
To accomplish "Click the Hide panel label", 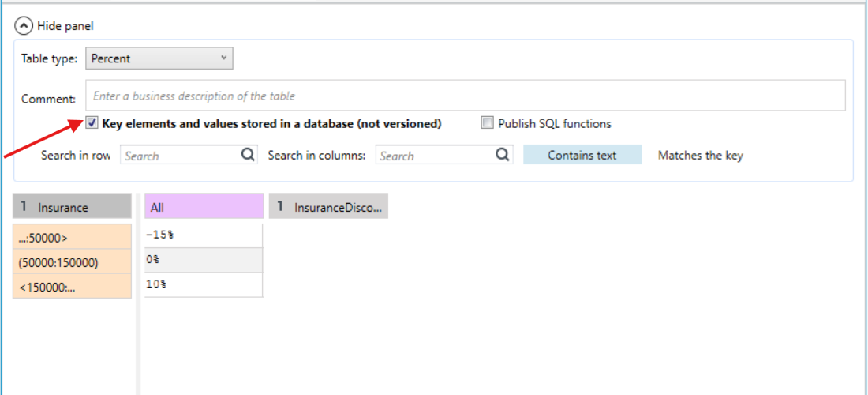I will tap(65, 25).
